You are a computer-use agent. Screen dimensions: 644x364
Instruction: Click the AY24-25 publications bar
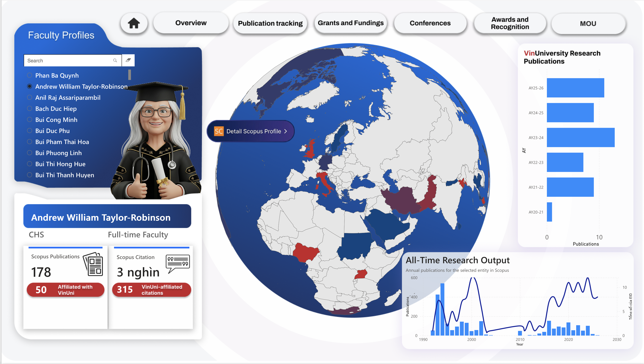pos(570,112)
